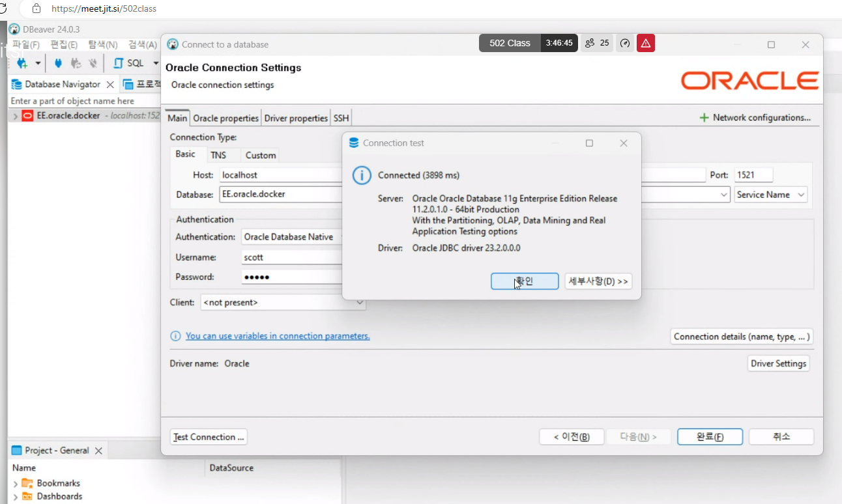The image size is (842, 504).
Task: Open the 검색(A) menu
Action: [x=142, y=45]
